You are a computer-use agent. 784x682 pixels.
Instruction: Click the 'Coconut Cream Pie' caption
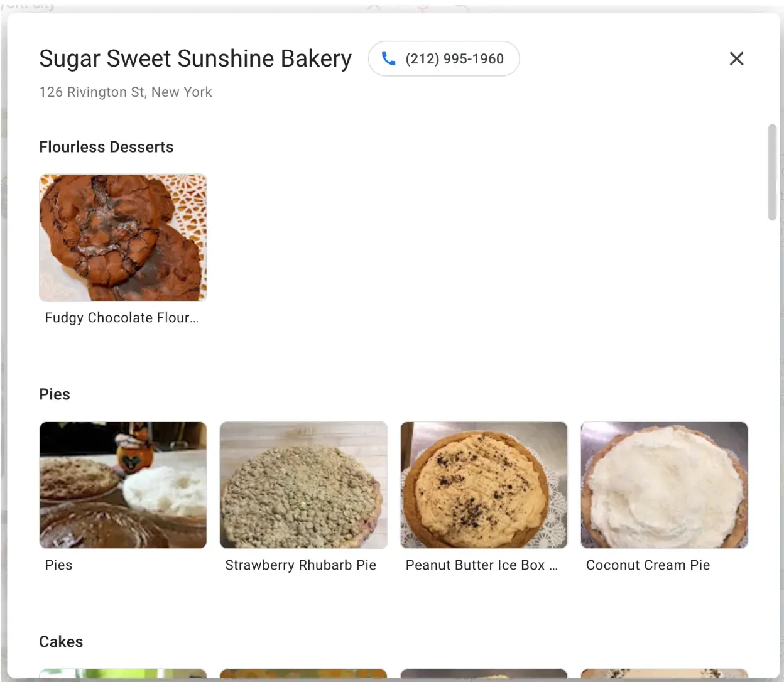click(648, 565)
